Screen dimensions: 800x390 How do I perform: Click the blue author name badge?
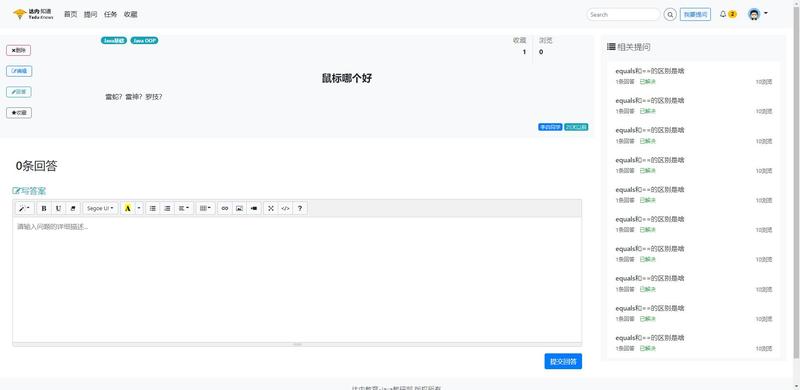click(550, 127)
